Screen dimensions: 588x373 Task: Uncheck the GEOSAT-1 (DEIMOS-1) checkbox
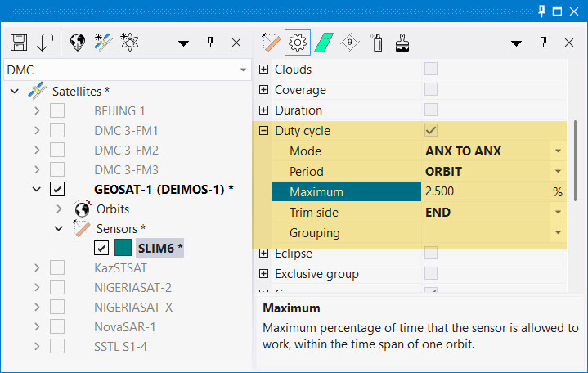pyautogui.click(x=57, y=190)
